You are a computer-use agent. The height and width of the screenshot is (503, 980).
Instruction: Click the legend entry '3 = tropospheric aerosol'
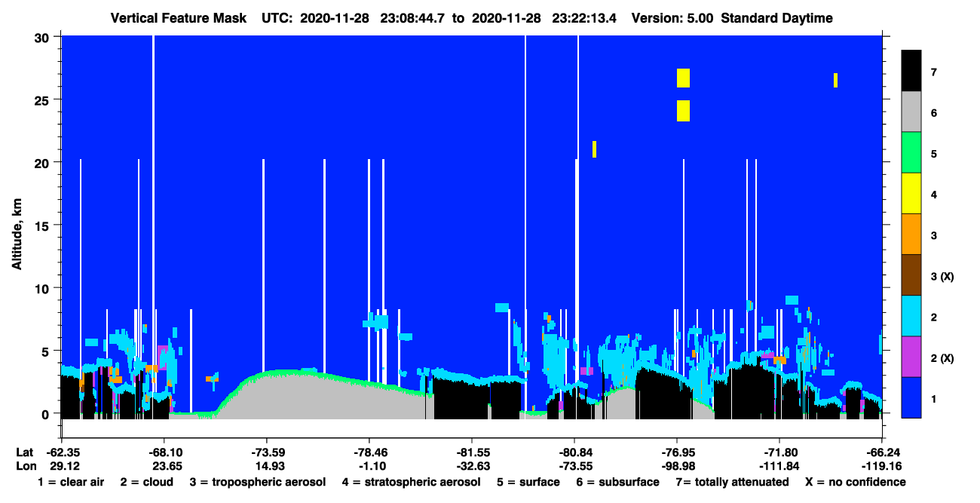coord(258,483)
